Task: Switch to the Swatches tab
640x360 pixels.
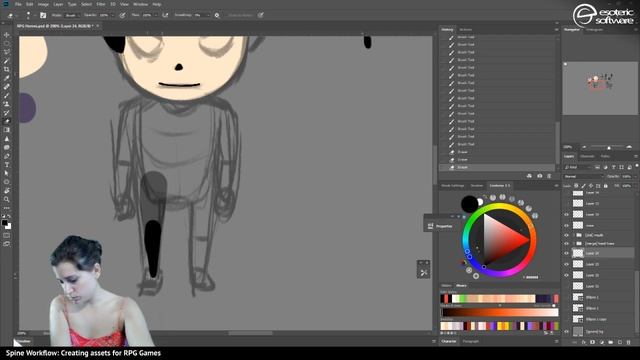Action: click(x=476, y=185)
